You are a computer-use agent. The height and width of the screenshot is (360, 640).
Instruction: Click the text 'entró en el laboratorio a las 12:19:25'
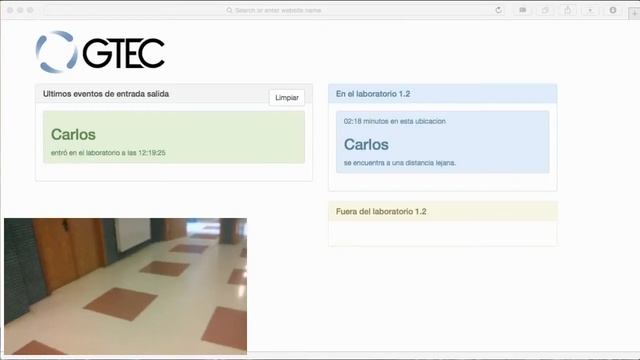pos(108,153)
